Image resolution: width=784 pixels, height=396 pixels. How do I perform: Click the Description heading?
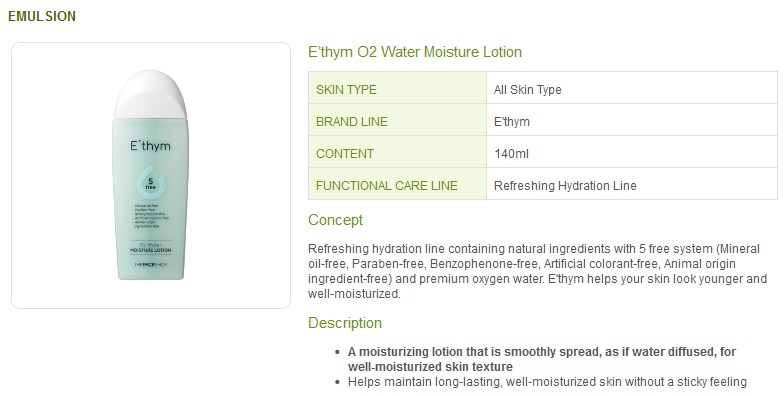pyautogui.click(x=344, y=323)
